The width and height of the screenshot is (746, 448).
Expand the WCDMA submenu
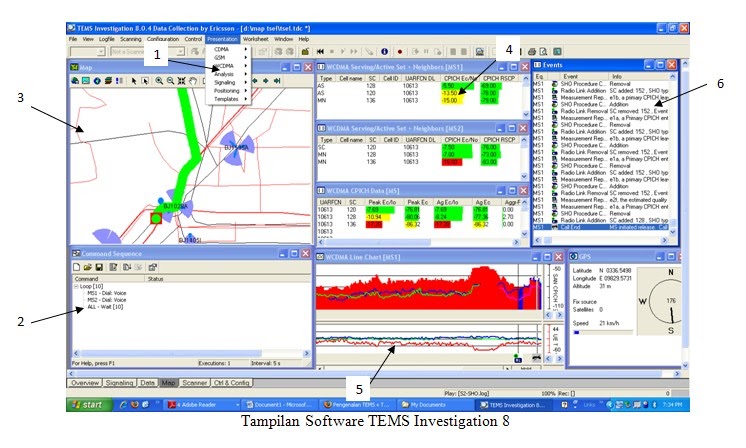point(229,66)
